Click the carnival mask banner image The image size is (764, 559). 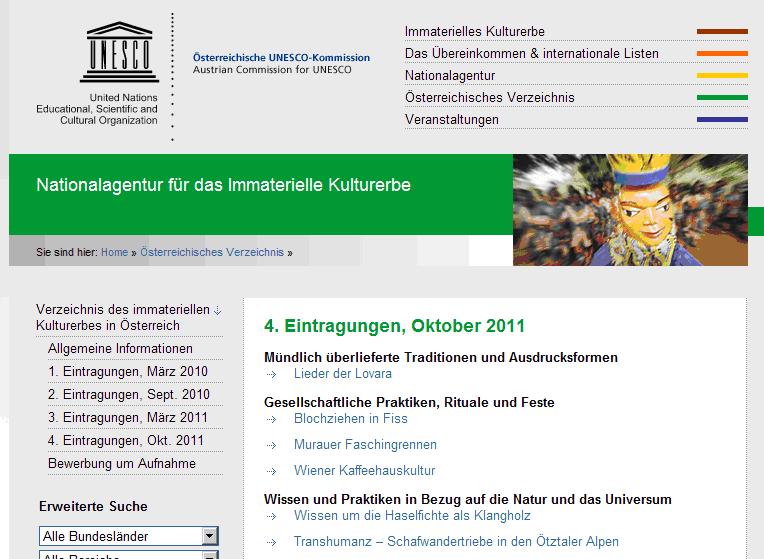coord(630,210)
